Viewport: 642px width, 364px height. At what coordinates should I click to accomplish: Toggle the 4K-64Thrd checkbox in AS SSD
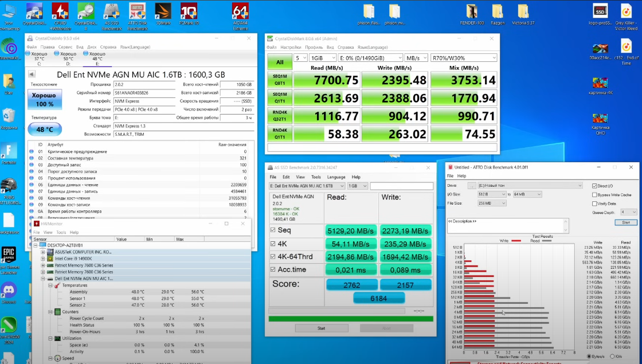click(x=273, y=257)
